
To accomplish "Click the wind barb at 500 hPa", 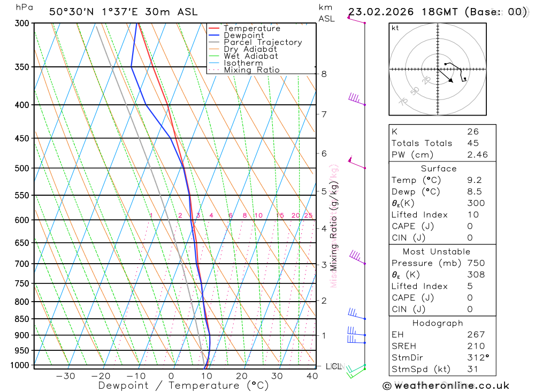I will click(x=356, y=163).
